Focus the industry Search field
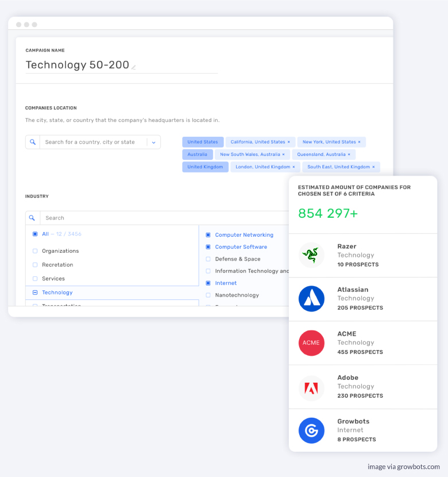 tap(164, 218)
